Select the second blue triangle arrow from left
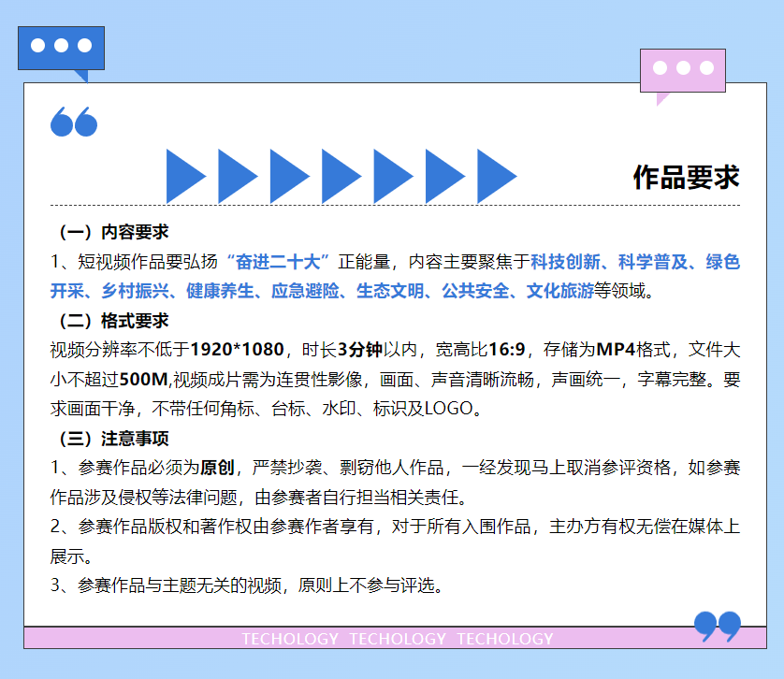The image size is (784, 679). point(237,176)
